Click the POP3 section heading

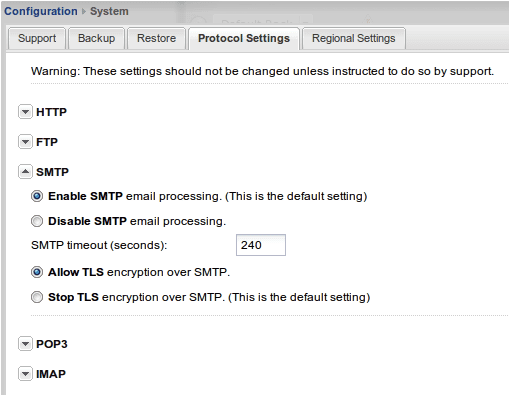[52, 344]
